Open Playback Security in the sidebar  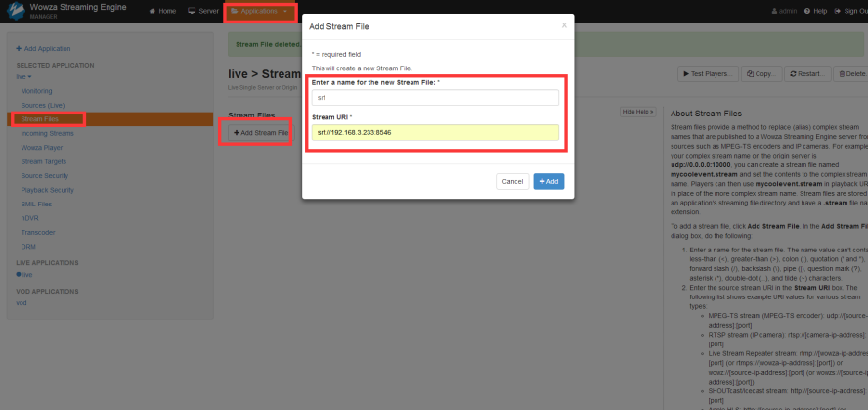coord(48,190)
